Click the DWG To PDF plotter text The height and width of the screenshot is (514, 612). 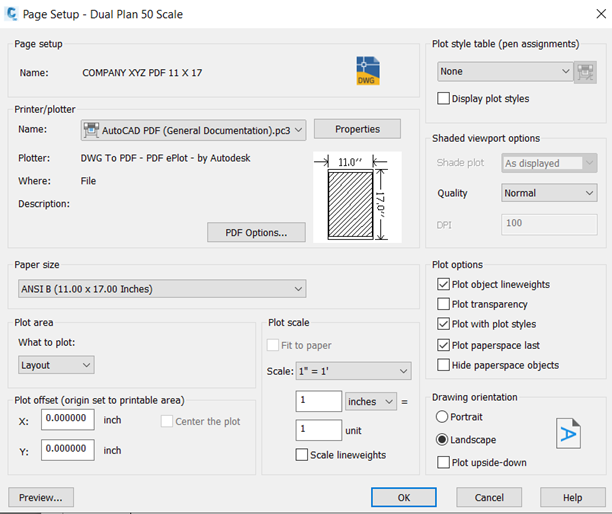pos(165,158)
